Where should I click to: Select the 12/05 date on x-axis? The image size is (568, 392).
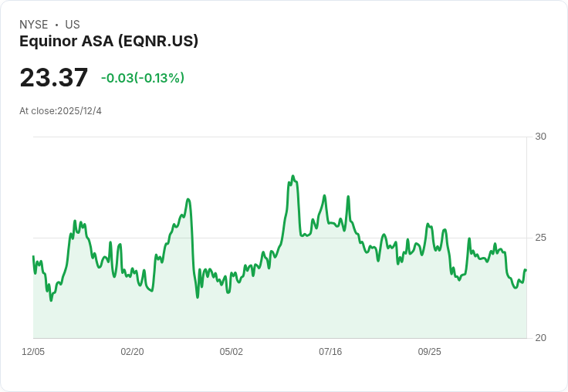point(33,351)
